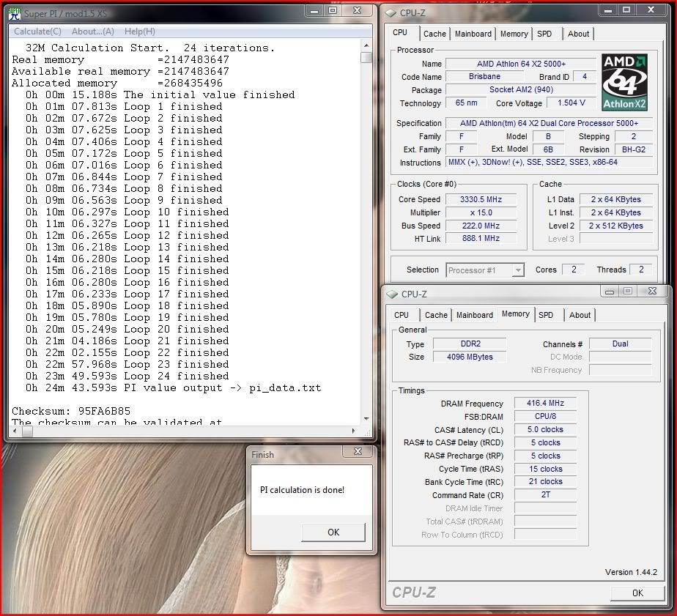Select Mainboard tab in lower CPU-Z window
This screenshot has width=677, height=616.
point(475,315)
